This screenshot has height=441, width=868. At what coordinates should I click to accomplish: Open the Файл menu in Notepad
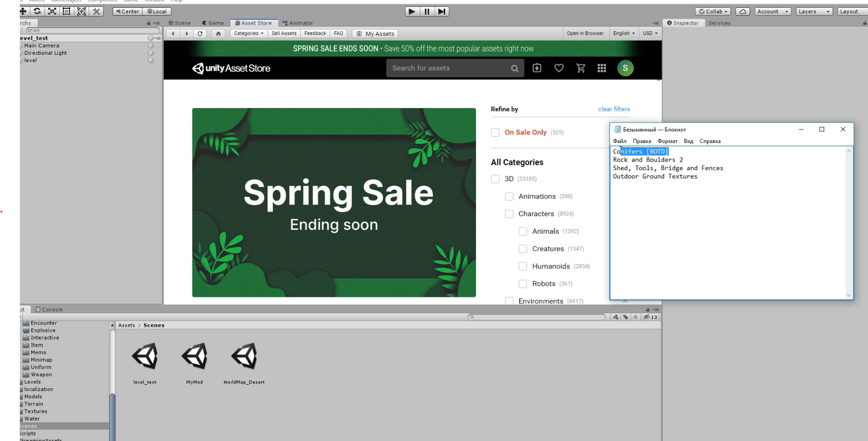[x=620, y=141]
